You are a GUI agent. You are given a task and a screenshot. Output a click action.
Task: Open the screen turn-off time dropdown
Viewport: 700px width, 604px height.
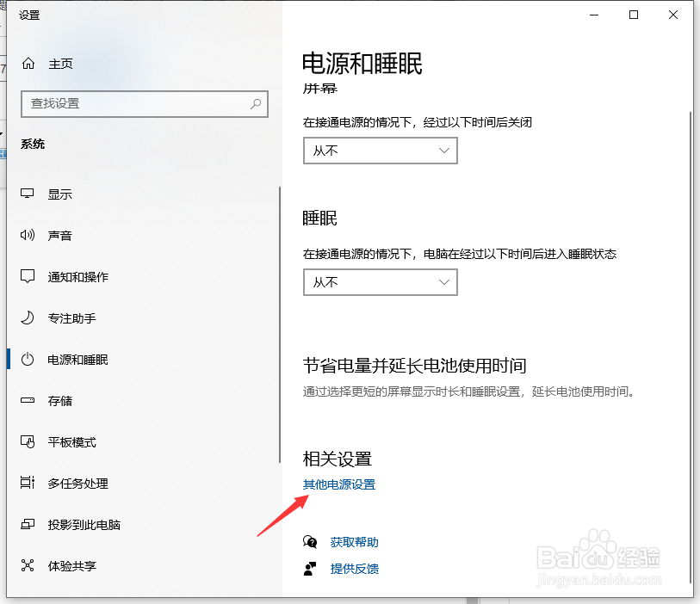pos(381,151)
